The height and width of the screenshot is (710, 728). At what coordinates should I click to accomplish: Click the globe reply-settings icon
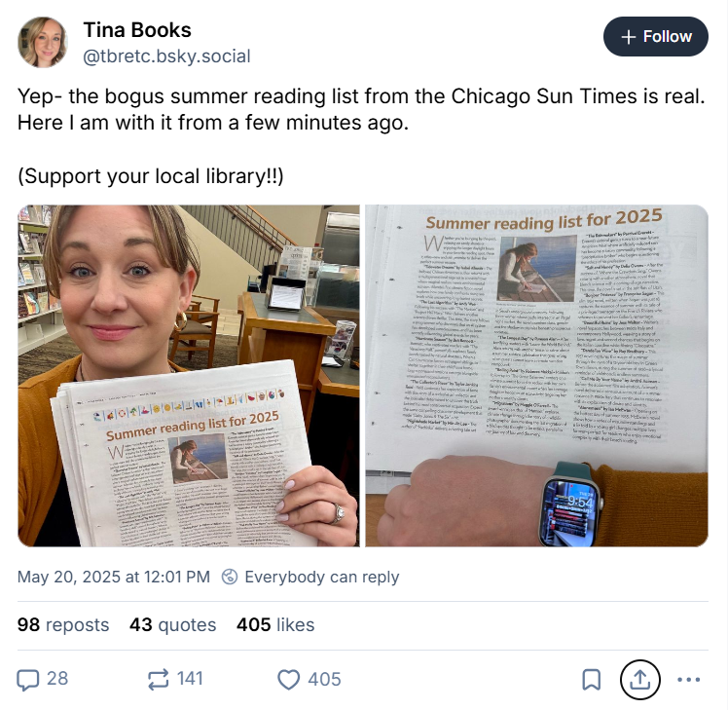coord(230,577)
